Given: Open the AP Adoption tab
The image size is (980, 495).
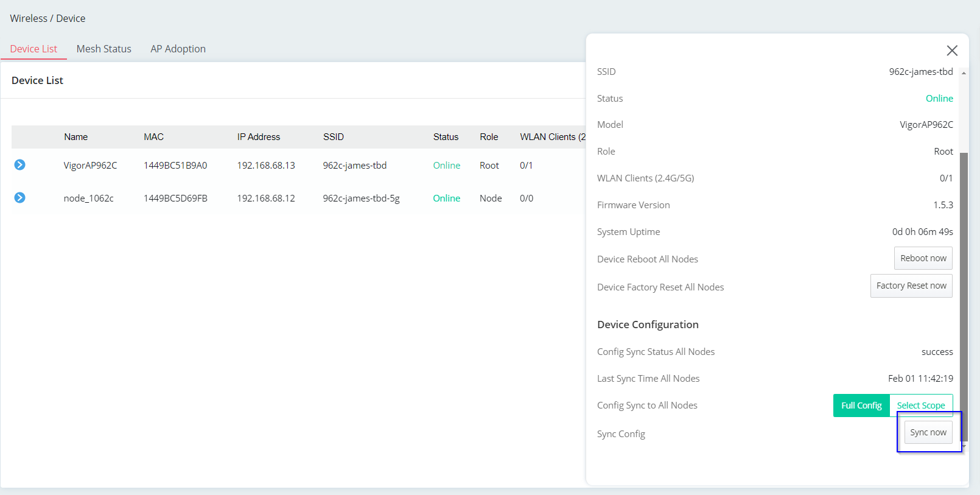Looking at the screenshot, I should tap(178, 49).
